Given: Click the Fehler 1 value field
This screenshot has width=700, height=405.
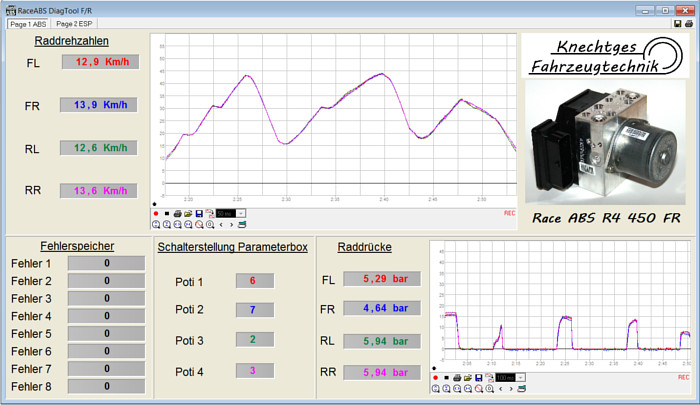Looking at the screenshot, I should point(107,263).
